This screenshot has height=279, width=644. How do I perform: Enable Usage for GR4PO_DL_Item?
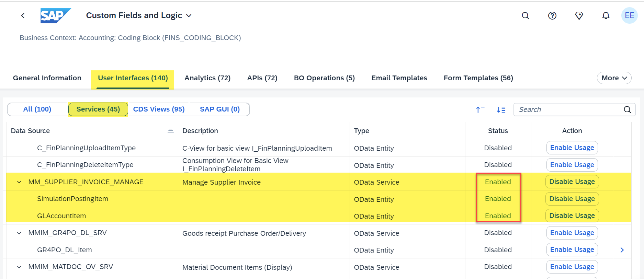click(x=572, y=249)
